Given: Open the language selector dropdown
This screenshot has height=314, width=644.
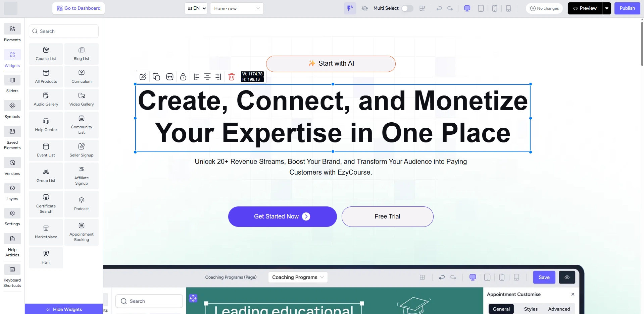Looking at the screenshot, I should pos(196,8).
